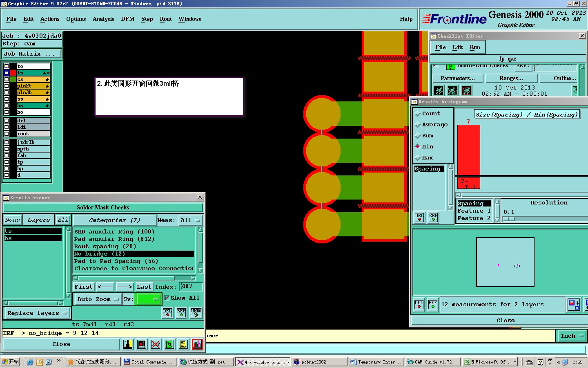
Task: Click the red color swatch of layer ts
Action: (13, 73)
